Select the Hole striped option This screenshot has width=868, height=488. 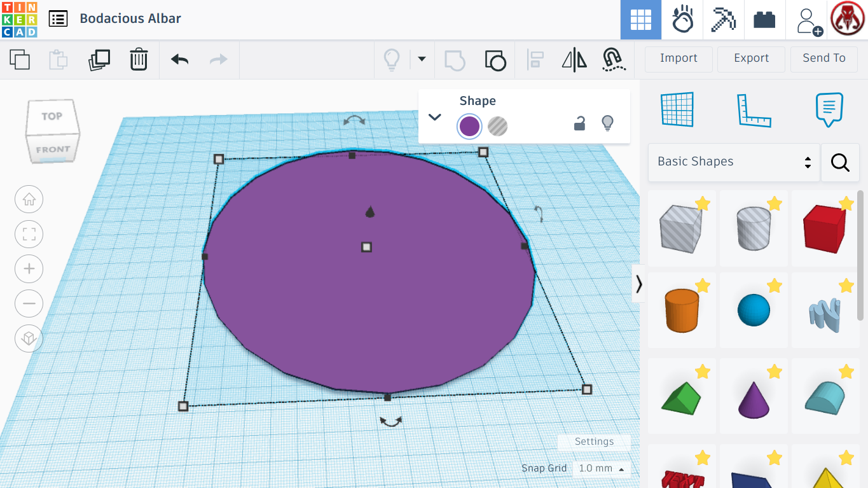(498, 127)
